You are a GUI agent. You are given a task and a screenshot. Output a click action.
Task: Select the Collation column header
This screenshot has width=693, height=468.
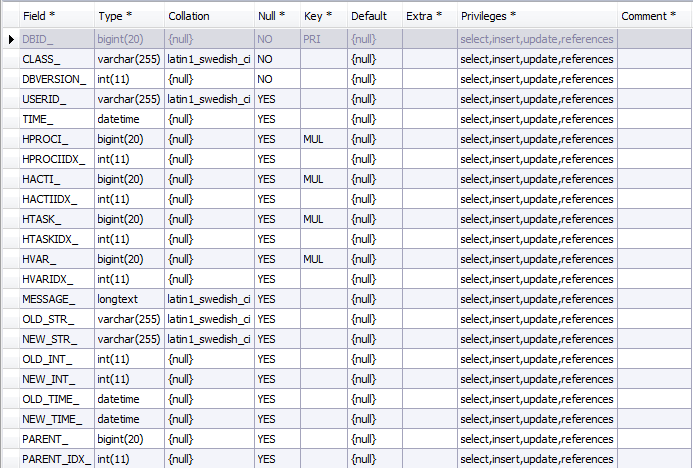209,16
